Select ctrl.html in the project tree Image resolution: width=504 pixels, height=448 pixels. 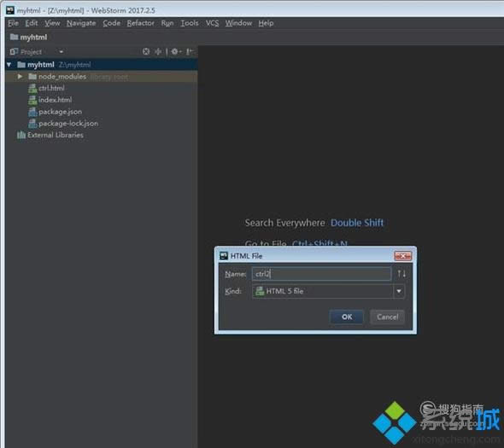point(51,88)
